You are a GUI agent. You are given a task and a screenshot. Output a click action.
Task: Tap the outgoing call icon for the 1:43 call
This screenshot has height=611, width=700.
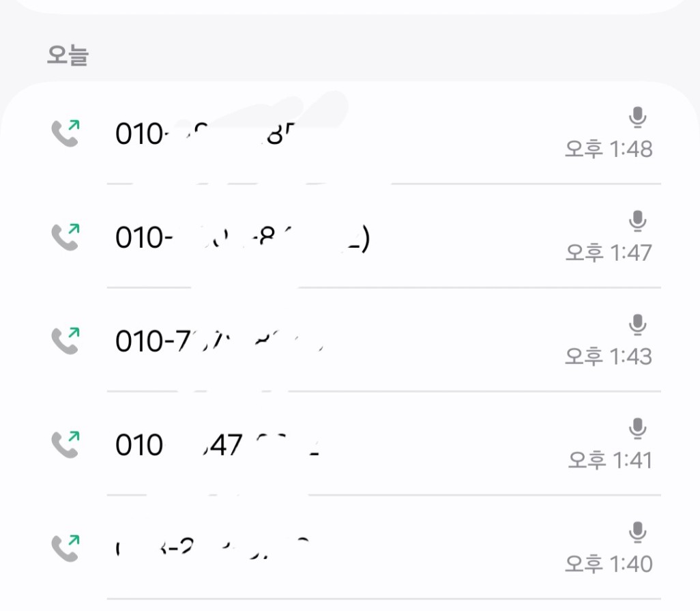click(65, 341)
